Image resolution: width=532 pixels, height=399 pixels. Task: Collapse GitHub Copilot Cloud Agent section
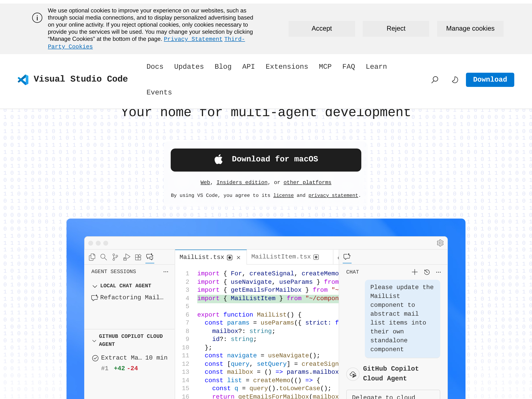click(x=94, y=340)
